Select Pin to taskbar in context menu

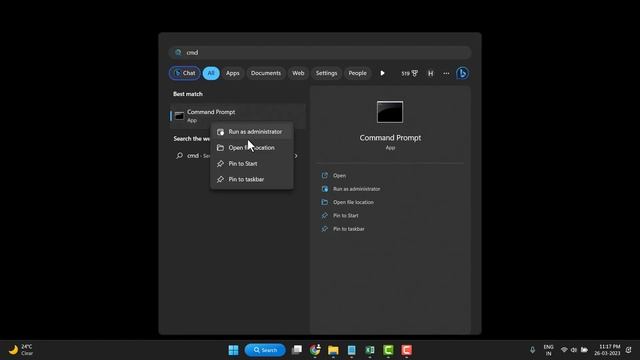pos(252,179)
